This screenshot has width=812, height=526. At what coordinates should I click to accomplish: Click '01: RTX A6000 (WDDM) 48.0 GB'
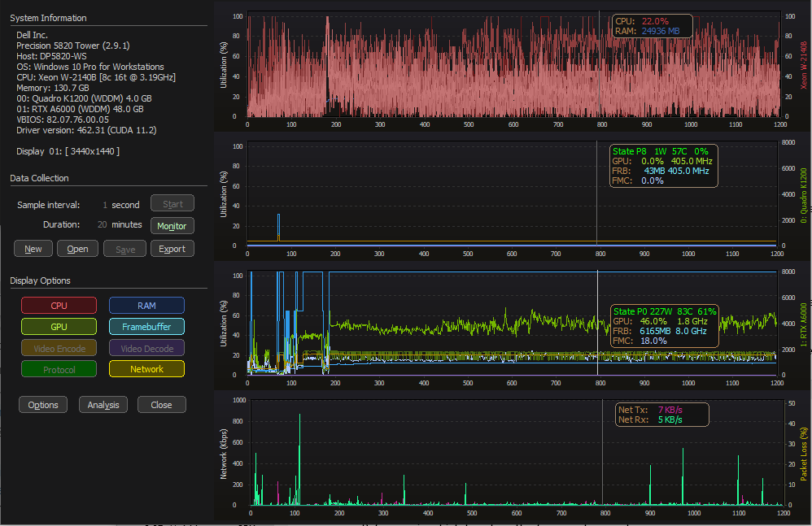coord(80,109)
